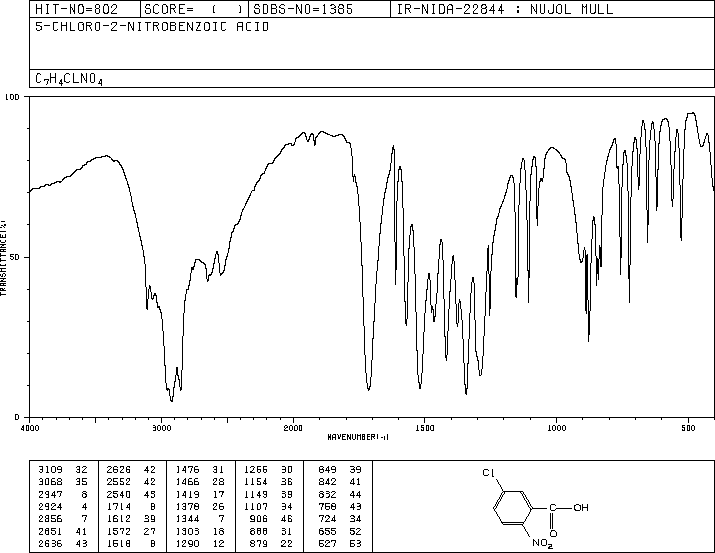Select the 842 wavenumber entry

[327, 482]
